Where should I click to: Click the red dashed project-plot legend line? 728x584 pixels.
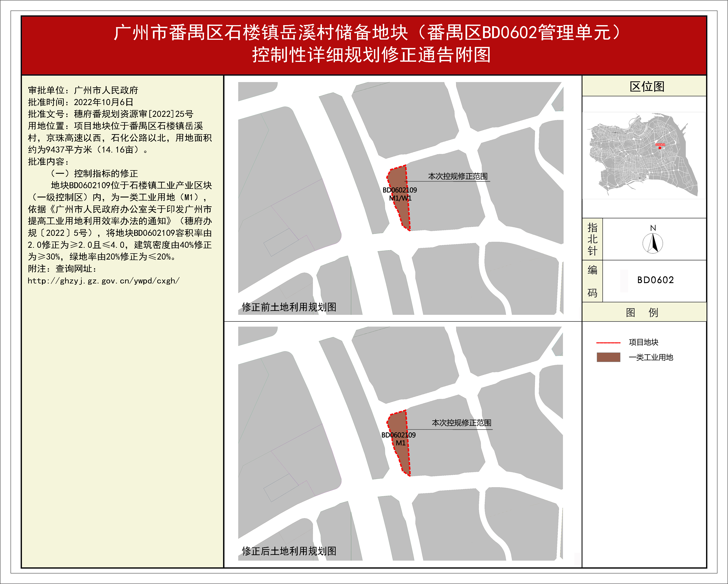click(608, 343)
